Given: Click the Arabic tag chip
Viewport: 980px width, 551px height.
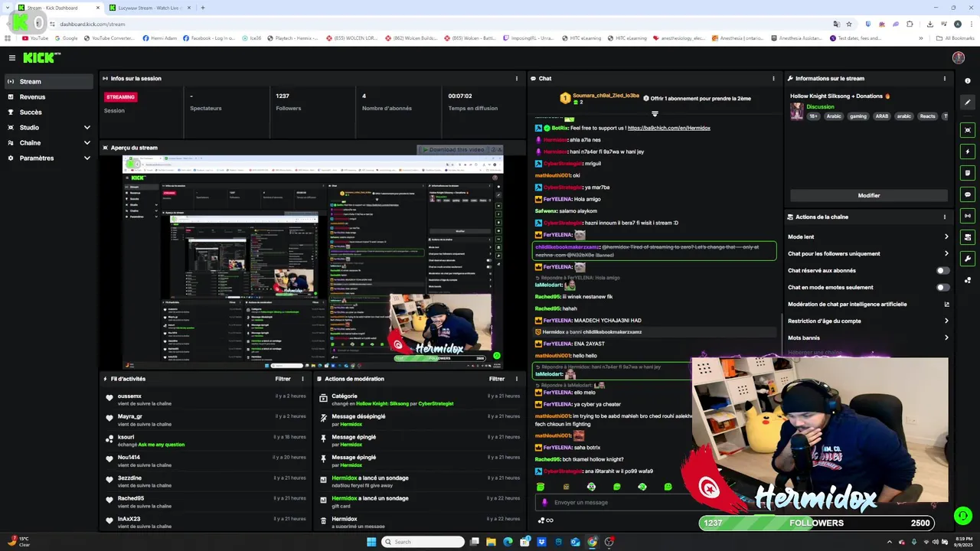Looking at the screenshot, I should tap(834, 116).
